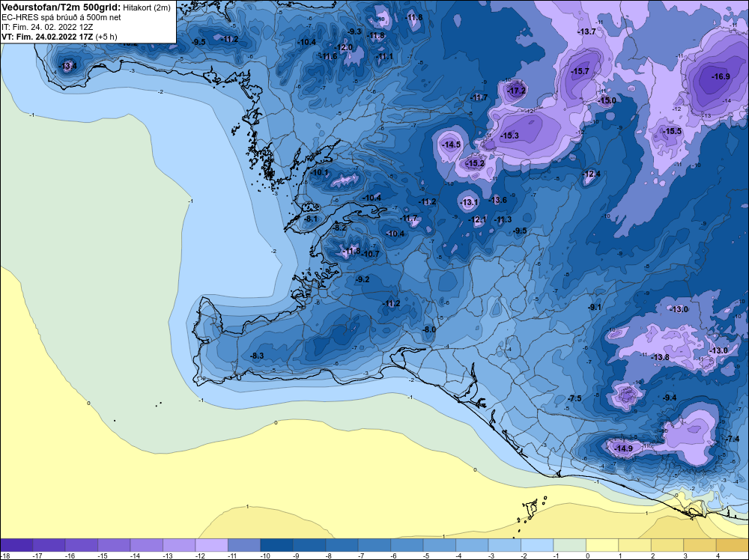Click the -9.2 temperature label
The image size is (749, 560).
pos(363,279)
